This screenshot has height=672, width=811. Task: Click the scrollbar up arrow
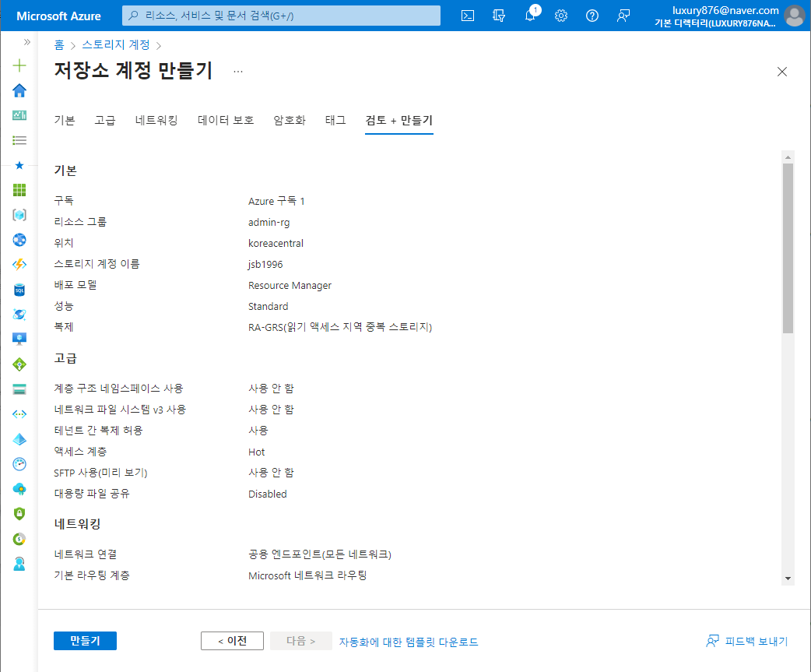tap(788, 157)
